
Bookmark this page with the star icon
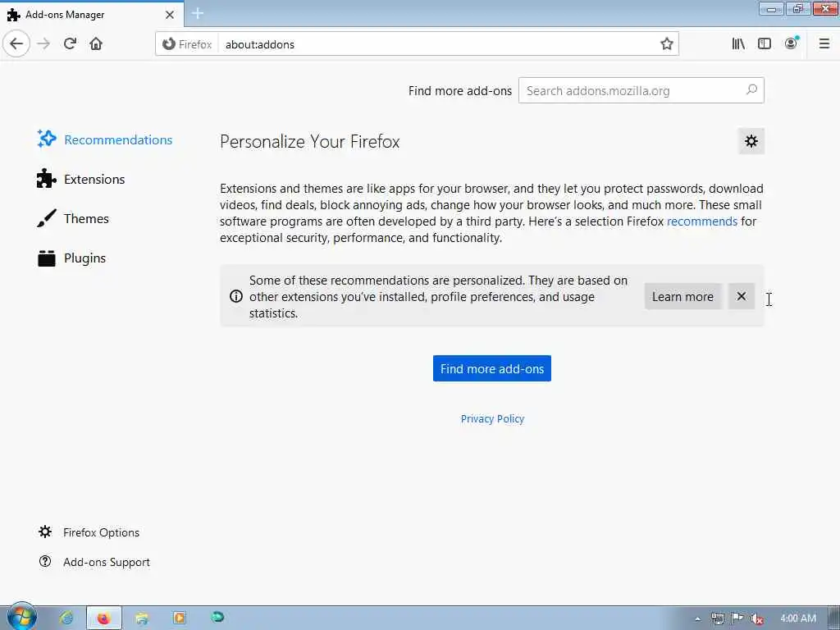666,44
